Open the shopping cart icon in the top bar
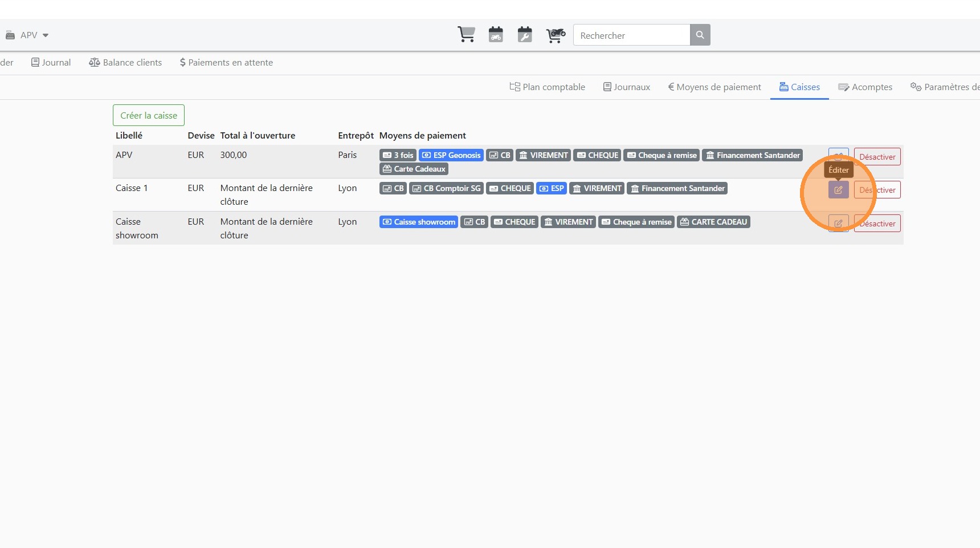Image resolution: width=980 pixels, height=548 pixels. click(466, 35)
